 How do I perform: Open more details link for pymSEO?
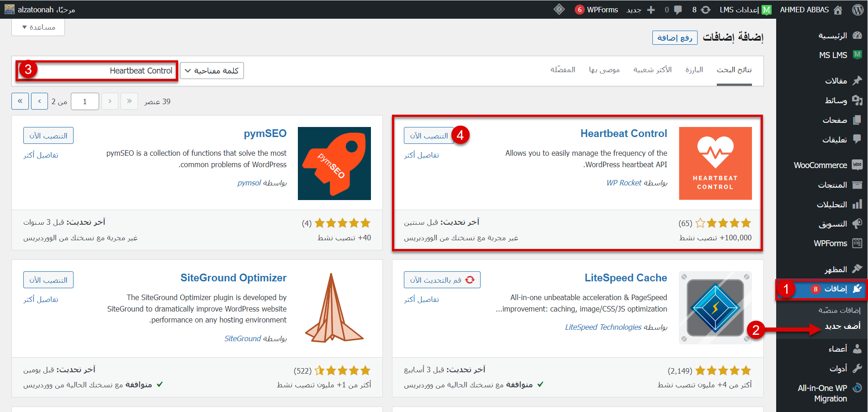point(41,155)
